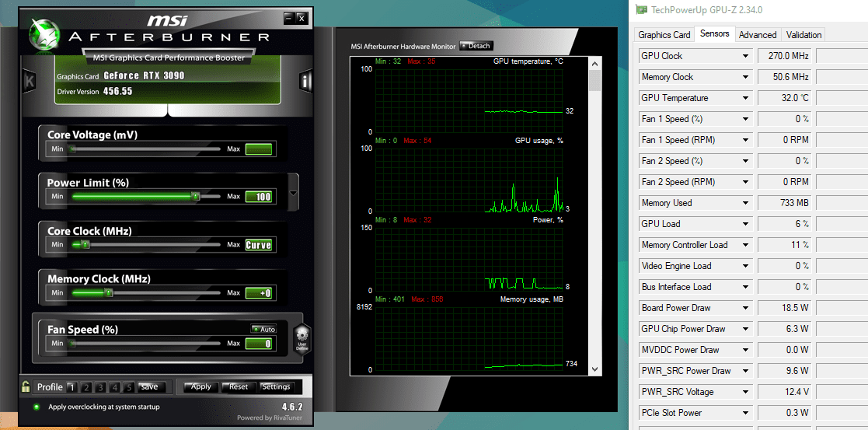Click the Driver Version 456.55 text
This screenshot has height=430, width=868.
click(95, 92)
